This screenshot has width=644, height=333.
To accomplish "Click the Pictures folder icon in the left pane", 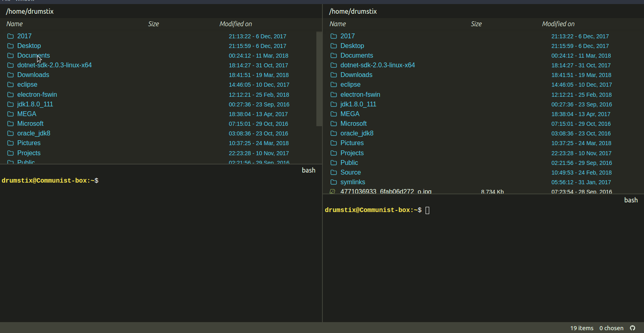I will tap(10, 143).
